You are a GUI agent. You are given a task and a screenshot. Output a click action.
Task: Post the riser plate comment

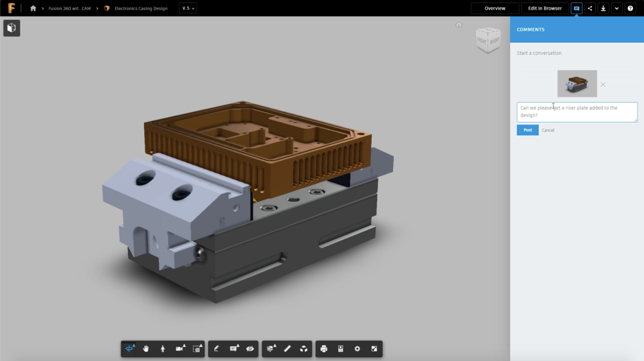click(527, 130)
